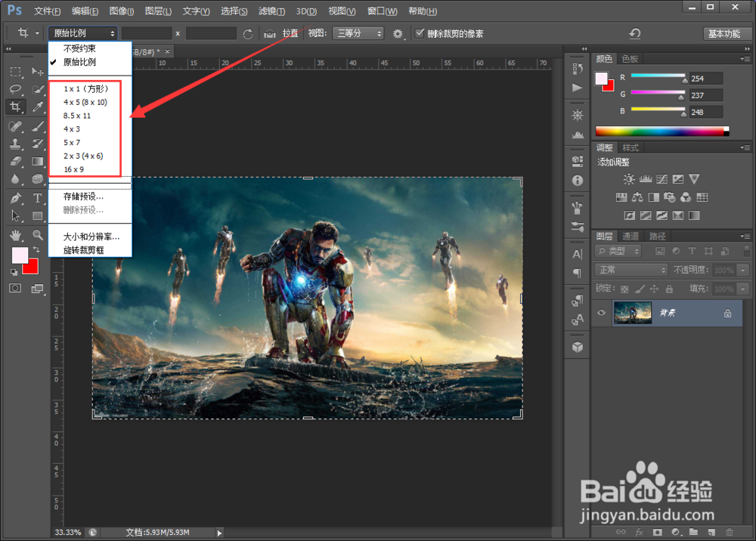
Task: Select the Lasso tool
Action: tap(15, 89)
